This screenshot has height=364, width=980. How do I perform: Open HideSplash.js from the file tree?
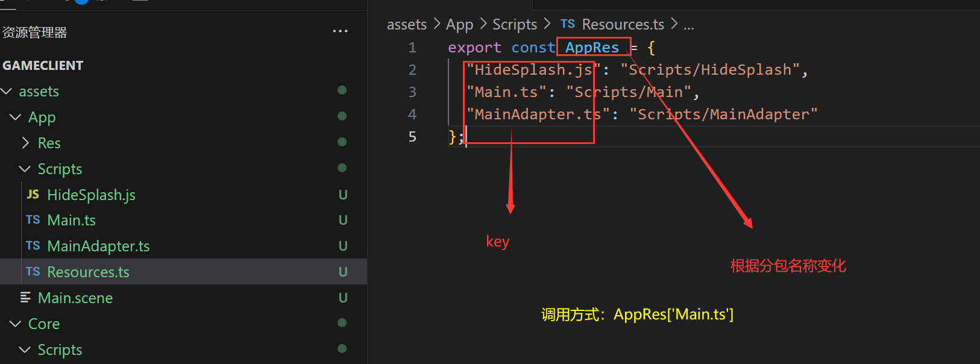click(91, 195)
